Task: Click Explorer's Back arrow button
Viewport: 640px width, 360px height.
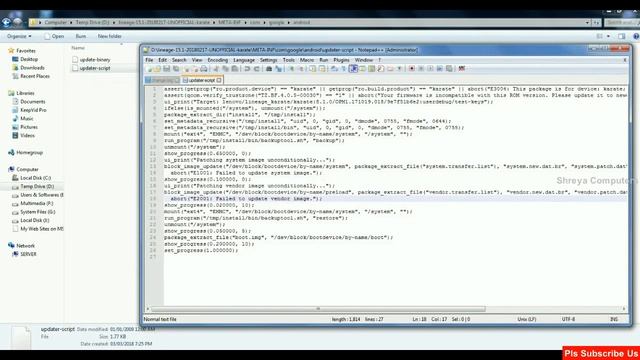Action: pos(6,22)
